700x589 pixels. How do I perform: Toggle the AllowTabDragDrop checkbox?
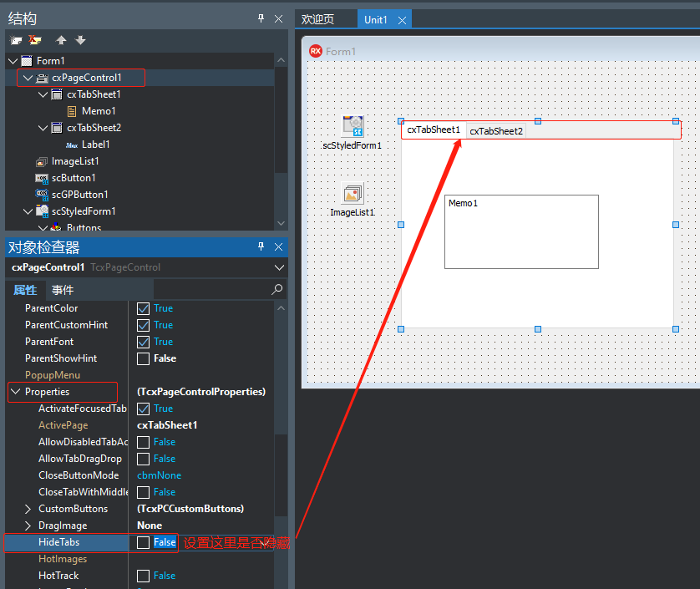click(144, 459)
